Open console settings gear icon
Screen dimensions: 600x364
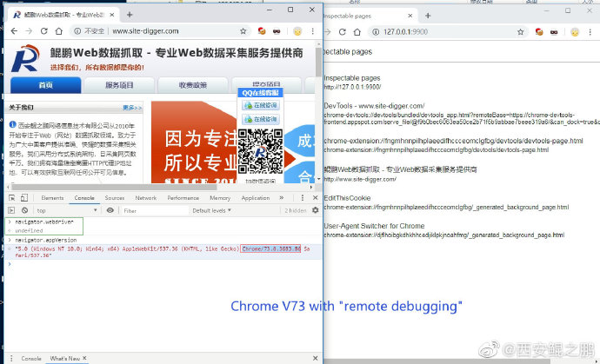pos(316,210)
